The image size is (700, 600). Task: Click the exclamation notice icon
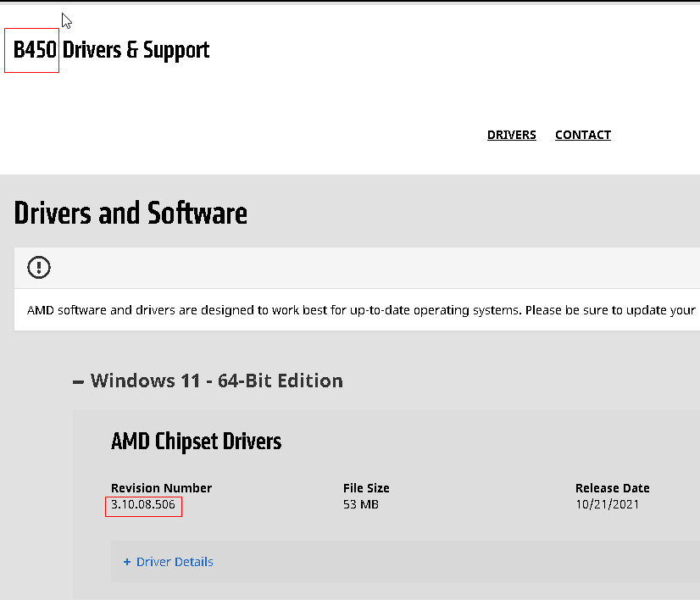pyautogui.click(x=39, y=268)
